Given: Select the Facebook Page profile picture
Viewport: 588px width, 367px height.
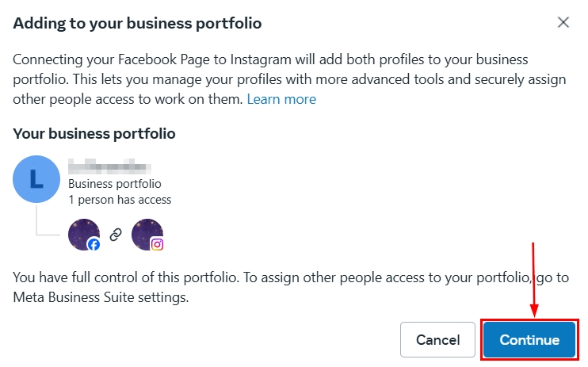Looking at the screenshot, I should pos(83,232).
